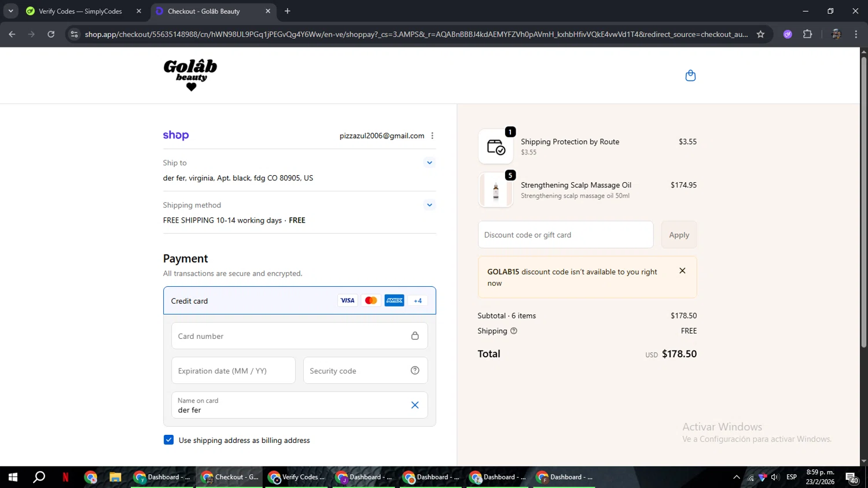Image resolution: width=868 pixels, height=488 pixels.
Task: Show the +4 more card types
Action: [x=418, y=301]
